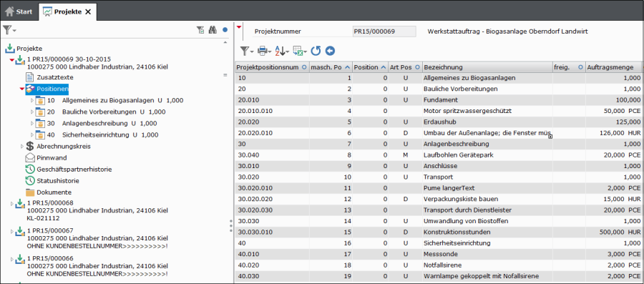The width and height of the screenshot is (644, 284).
Task: Expand position 30 Anlagenbeschreibung
Action: click(32, 124)
